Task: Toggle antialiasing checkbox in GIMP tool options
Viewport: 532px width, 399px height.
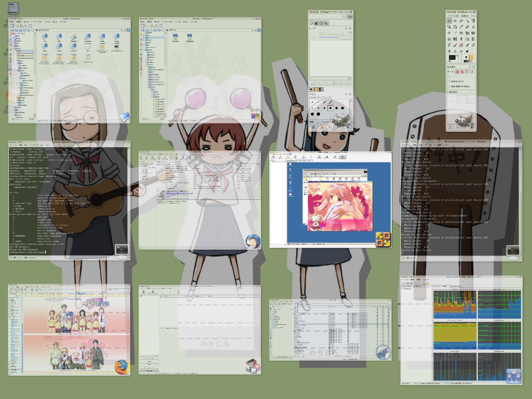Action: tap(449, 77)
